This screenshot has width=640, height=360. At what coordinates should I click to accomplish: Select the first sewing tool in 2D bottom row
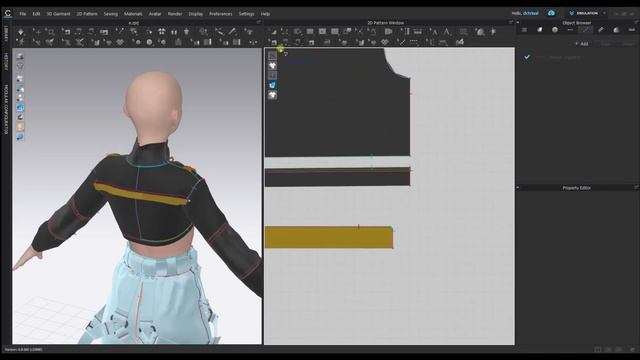coord(273,42)
